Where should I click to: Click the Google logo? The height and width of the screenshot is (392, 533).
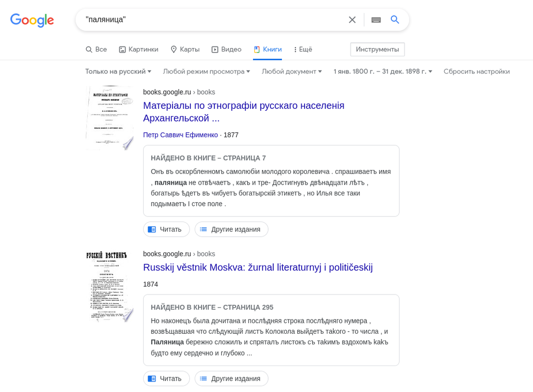pyautogui.click(x=32, y=20)
